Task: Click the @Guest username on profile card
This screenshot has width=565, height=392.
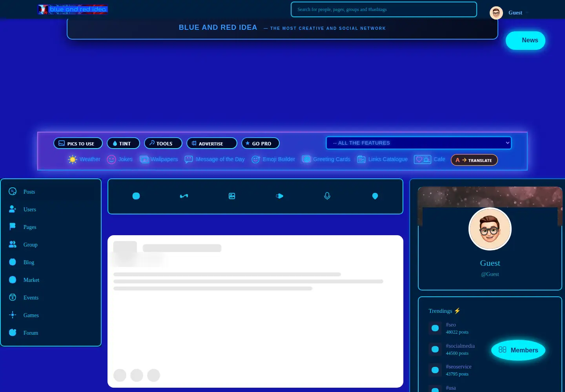Action: pyautogui.click(x=490, y=274)
